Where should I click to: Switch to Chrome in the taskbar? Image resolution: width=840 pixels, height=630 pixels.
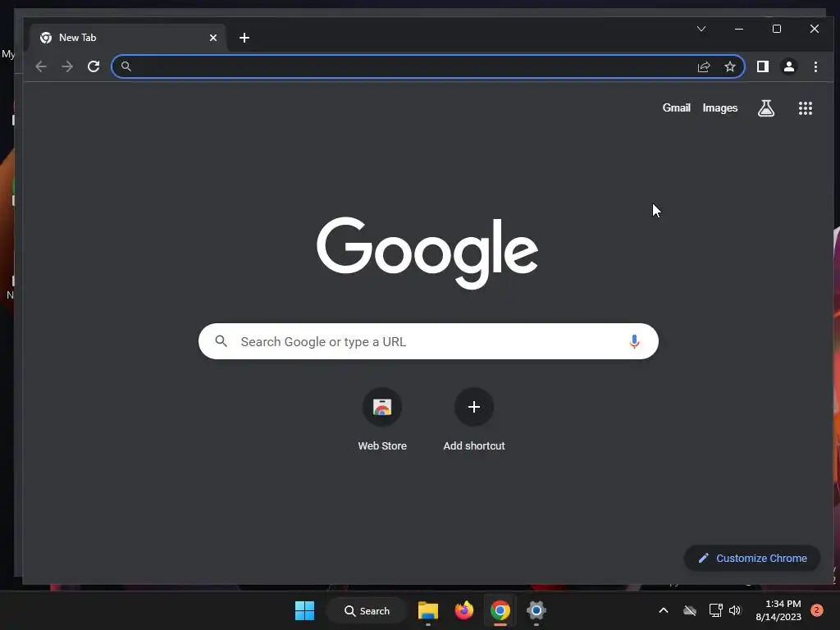[500, 610]
